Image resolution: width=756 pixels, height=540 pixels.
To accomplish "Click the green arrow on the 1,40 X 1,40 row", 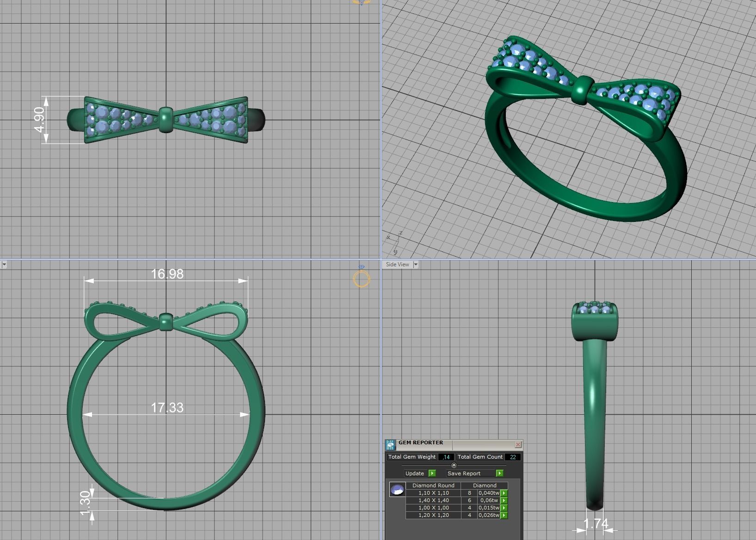I will [504, 500].
